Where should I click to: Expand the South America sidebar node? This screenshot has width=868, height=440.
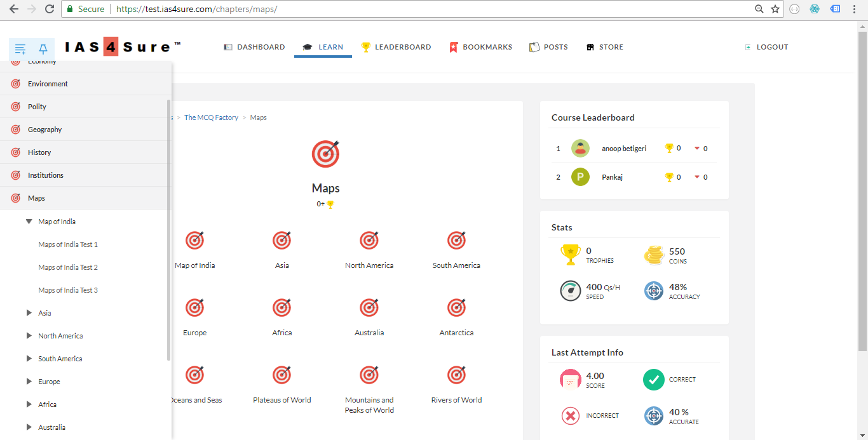(x=29, y=359)
